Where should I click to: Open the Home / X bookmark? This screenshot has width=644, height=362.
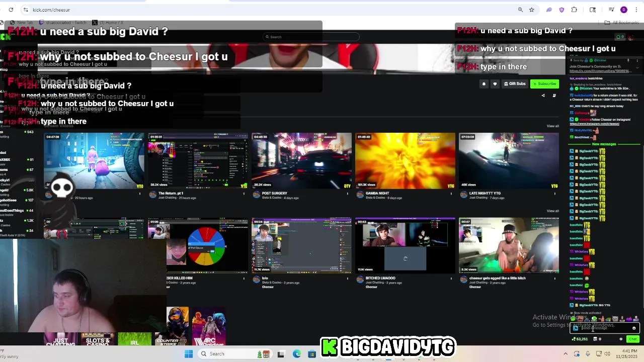point(107,23)
